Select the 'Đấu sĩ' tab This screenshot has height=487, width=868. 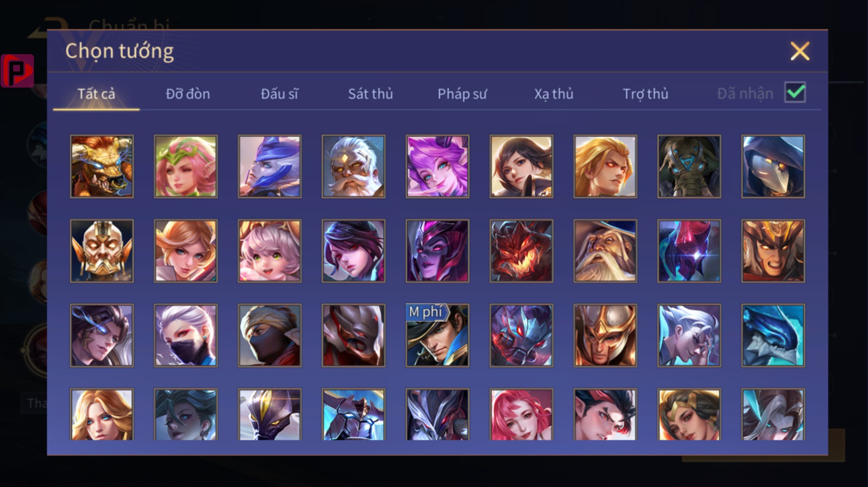tap(279, 94)
